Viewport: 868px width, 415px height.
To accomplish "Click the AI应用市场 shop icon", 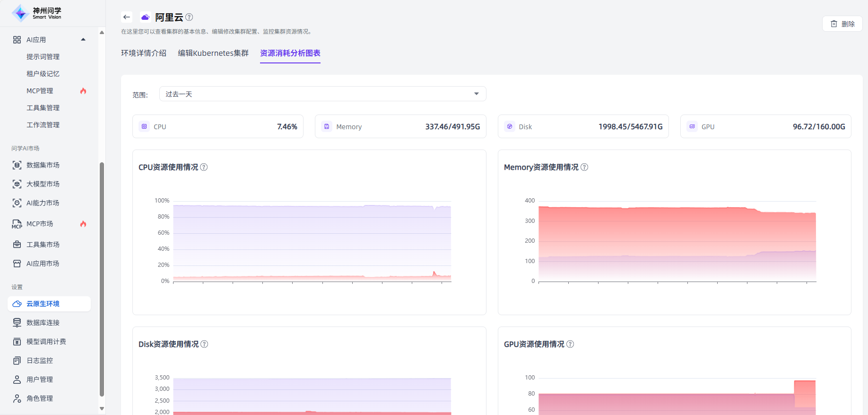I will coord(17,264).
